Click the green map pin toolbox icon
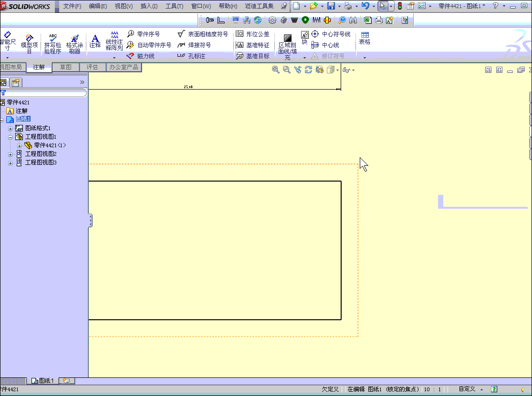Viewport: 532px width, 396px height. point(305,20)
